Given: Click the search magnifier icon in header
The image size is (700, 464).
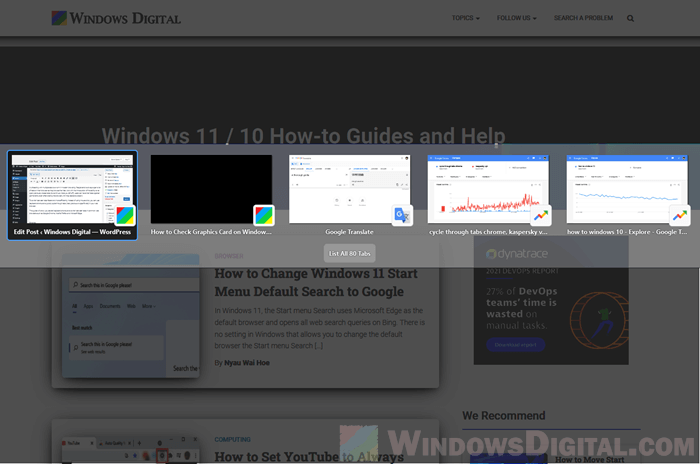Looking at the screenshot, I should coord(630,18).
